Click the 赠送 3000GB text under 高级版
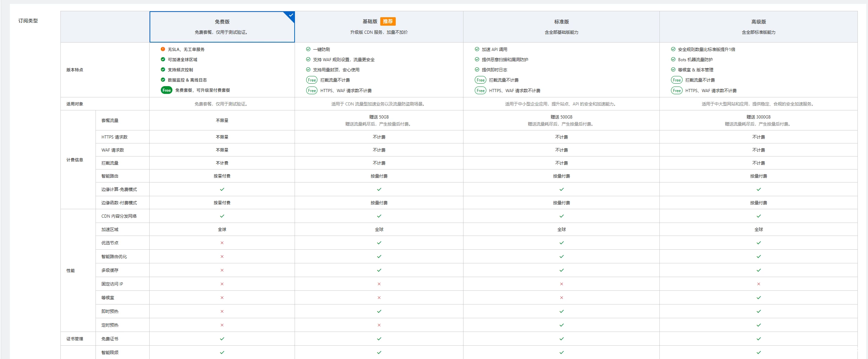The height and width of the screenshot is (359, 868). tap(758, 117)
